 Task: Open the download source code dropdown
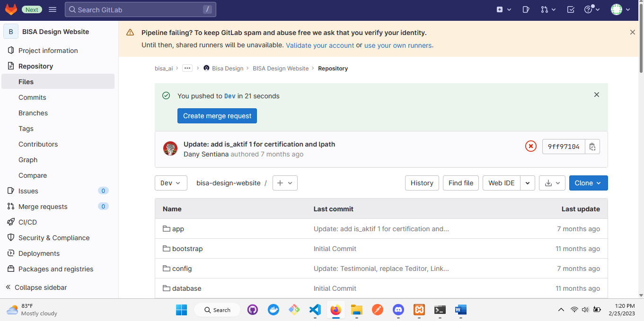point(552,183)
